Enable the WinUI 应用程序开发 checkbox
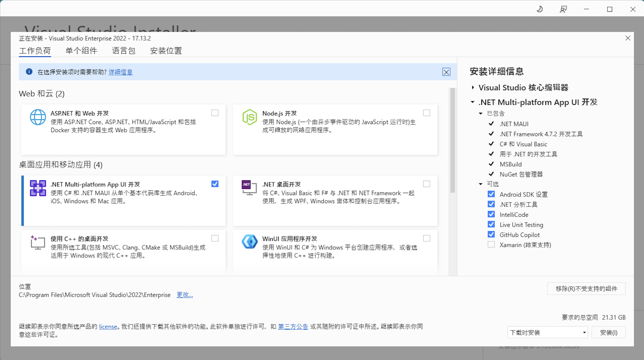This screenshot has width=644, height=360. point(427,238)
